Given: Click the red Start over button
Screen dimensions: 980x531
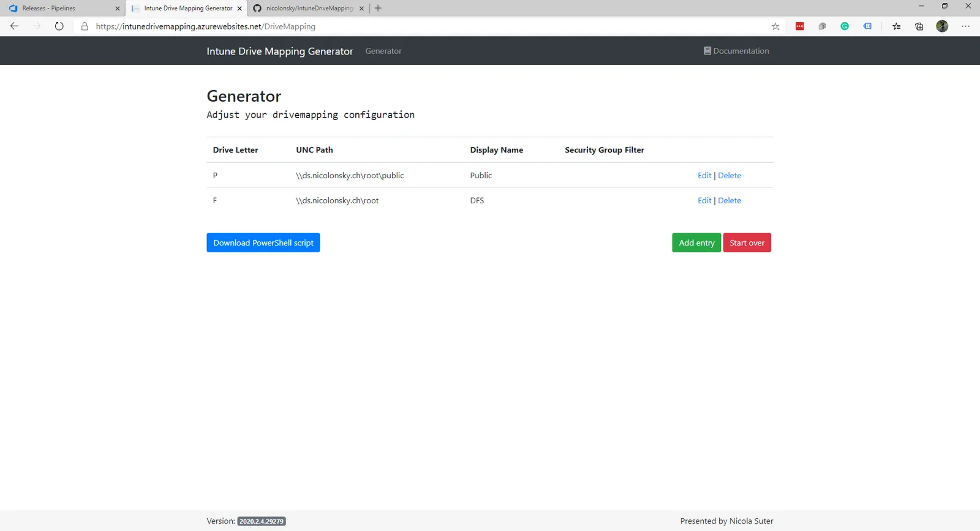Looking at the screenshot, I should coord(747,243).
